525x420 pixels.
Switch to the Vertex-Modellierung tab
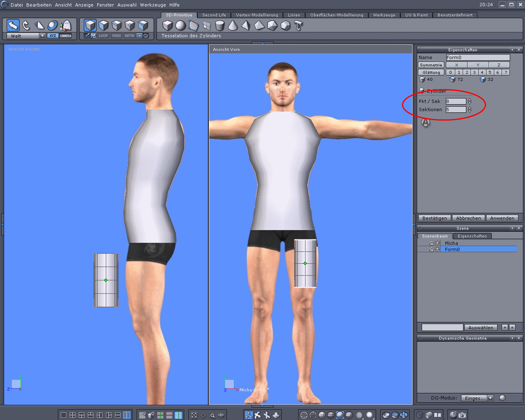coord(257,15)
